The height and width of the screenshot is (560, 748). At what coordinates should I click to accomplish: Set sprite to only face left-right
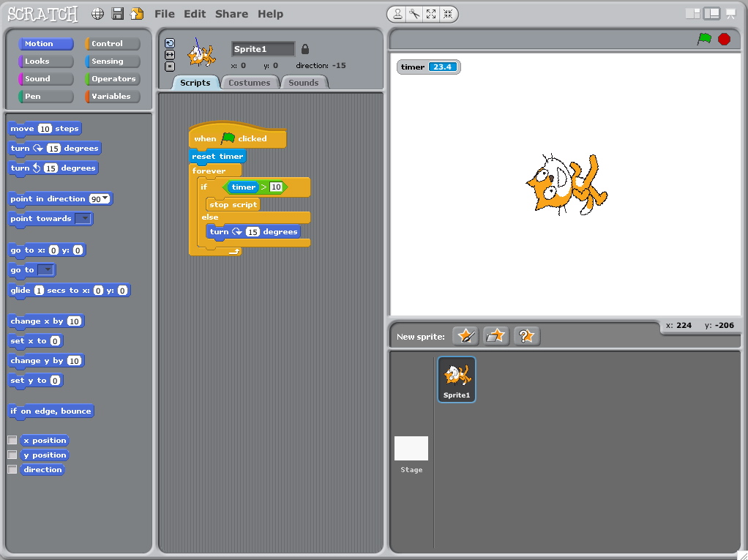168,54
